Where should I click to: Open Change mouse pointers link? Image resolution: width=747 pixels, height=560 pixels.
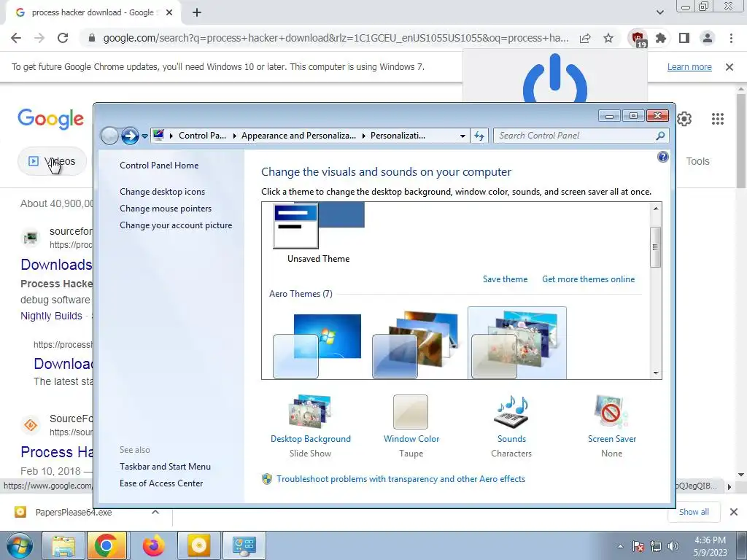166,208
